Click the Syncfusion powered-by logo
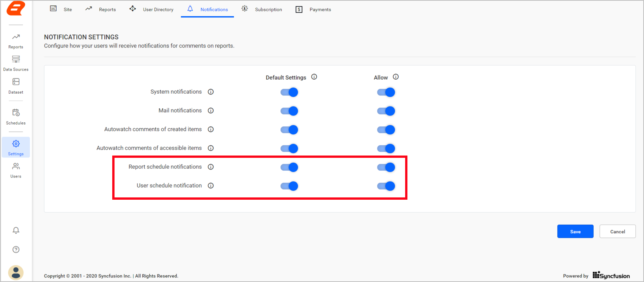The height and width of the screenshot is (282, 644). (x=611, y=275)
